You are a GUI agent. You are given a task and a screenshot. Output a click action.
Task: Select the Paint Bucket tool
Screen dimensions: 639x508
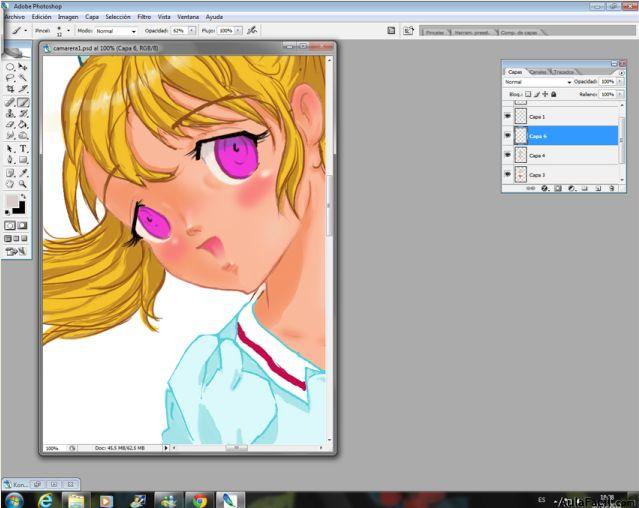tap(23, 124)
